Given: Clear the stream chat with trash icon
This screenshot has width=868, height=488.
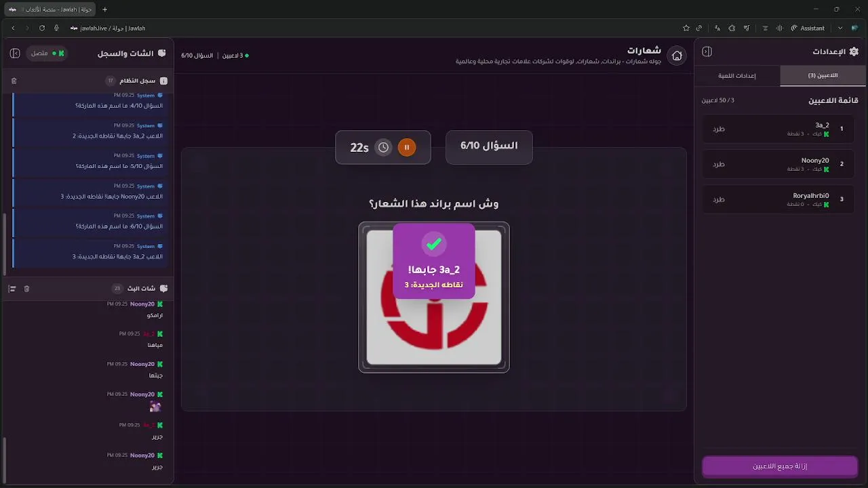Looking at the screenshot, I should (26, 289).
